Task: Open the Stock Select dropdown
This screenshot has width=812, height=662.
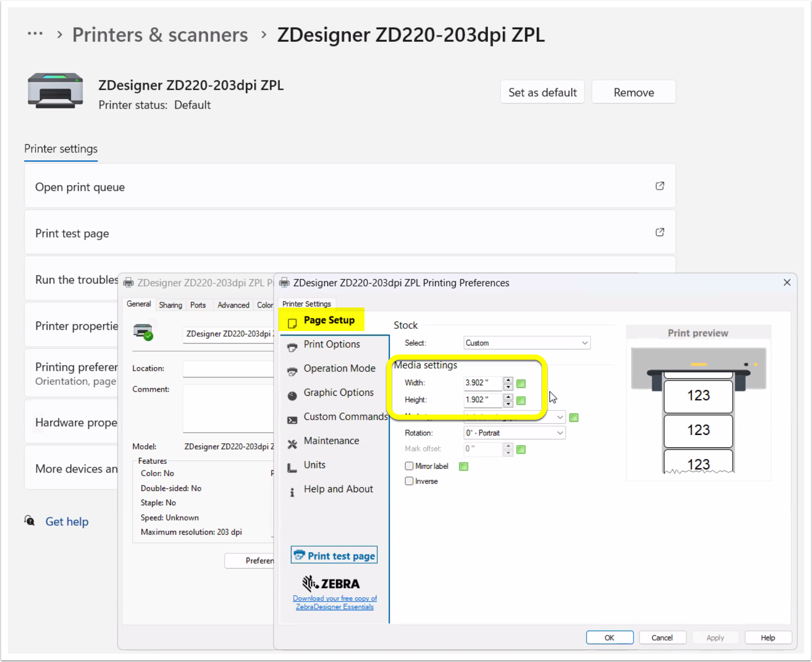Action: (x=584, y=342)
